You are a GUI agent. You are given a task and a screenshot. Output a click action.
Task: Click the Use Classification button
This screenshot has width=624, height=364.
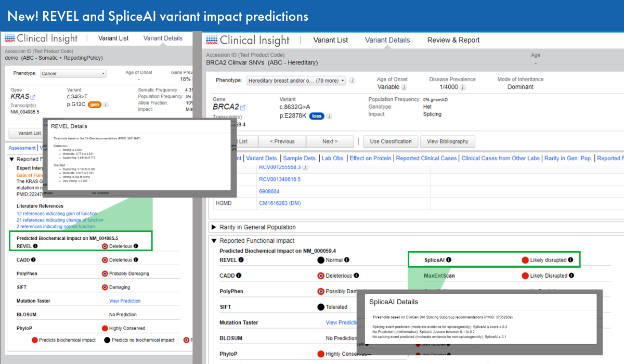point(391,141)
